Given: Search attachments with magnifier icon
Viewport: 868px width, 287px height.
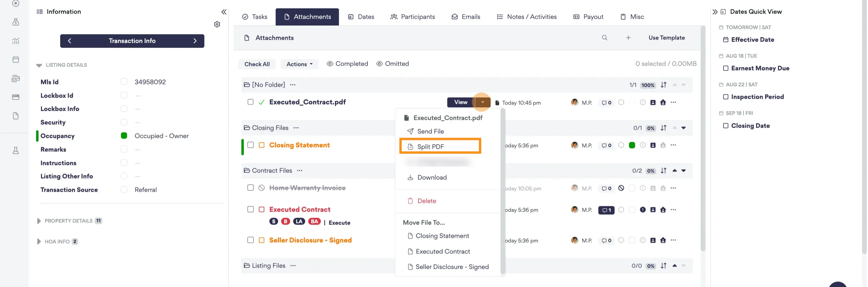Looking at the screenshot, I should tap(604, 38).
